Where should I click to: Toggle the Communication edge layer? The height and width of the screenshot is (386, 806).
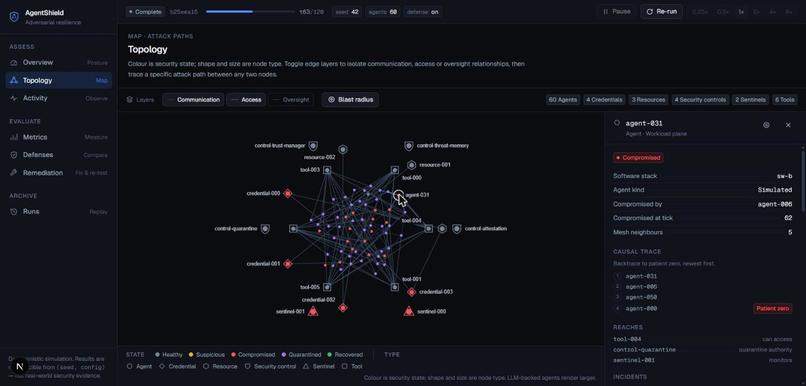(193, 100)
